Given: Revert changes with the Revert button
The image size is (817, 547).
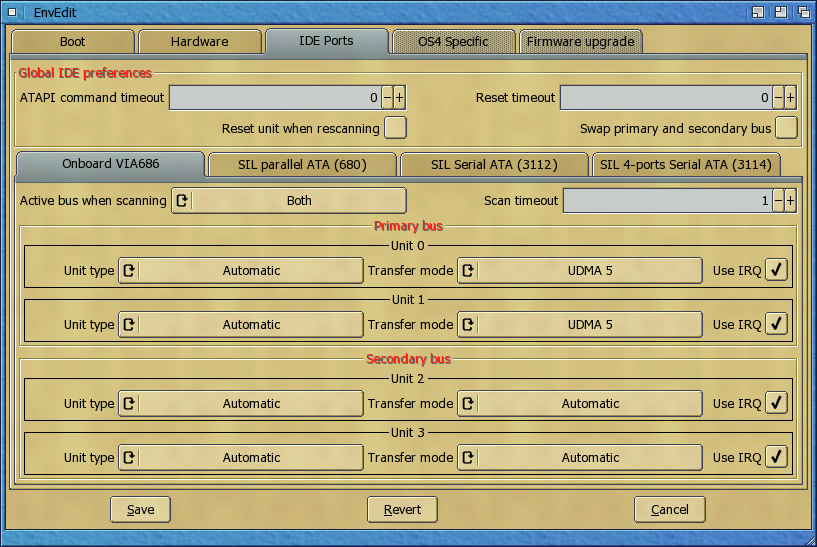Looking at the screenshot, I should point(402,509).
